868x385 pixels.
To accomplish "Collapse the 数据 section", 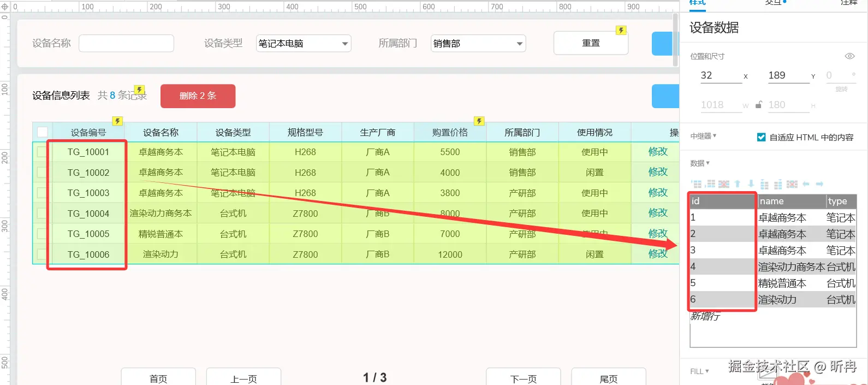I will (x=700, y=163).
